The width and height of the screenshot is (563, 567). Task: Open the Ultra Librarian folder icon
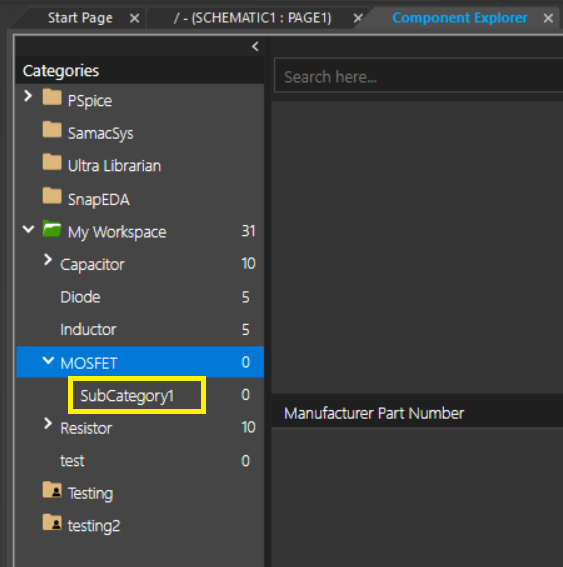click(52, 162)
